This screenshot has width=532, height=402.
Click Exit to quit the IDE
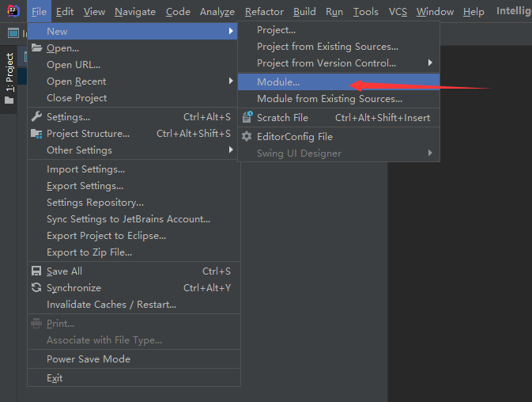coord(55,378)
